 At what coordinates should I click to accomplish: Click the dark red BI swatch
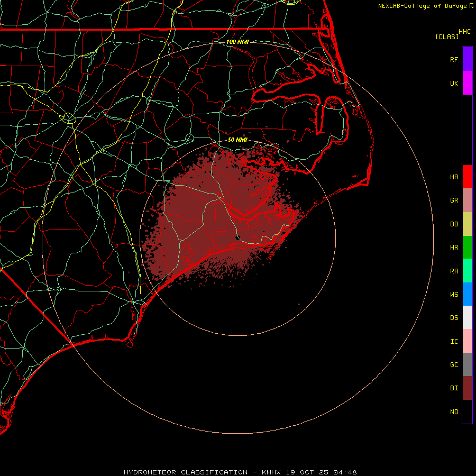pos(467,388)
